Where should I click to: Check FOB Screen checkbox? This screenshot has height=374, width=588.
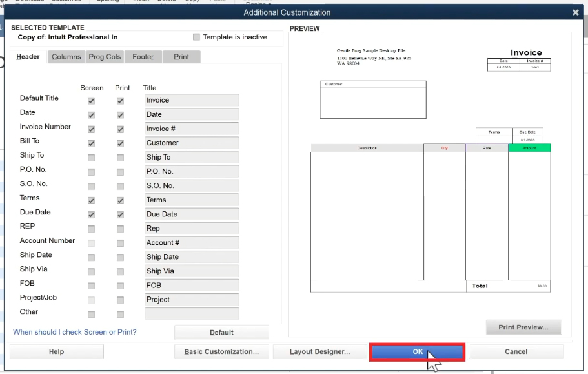[x=91, y=286]
